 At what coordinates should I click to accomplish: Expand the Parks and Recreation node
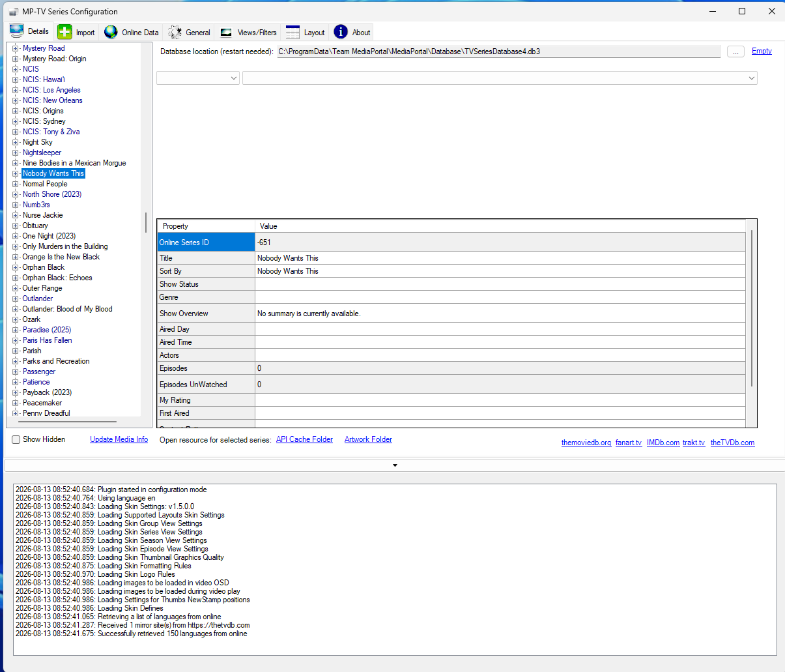point(16,361)
